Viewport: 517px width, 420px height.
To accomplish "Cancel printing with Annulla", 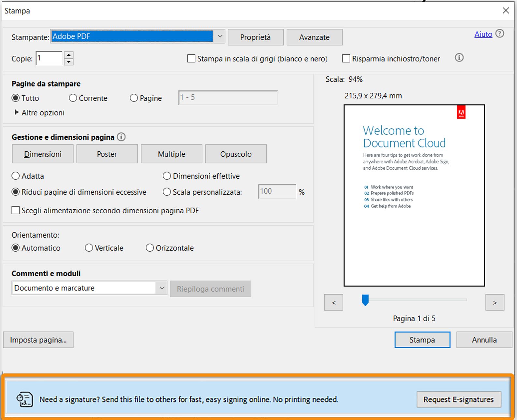I will [x=484, y=340].
